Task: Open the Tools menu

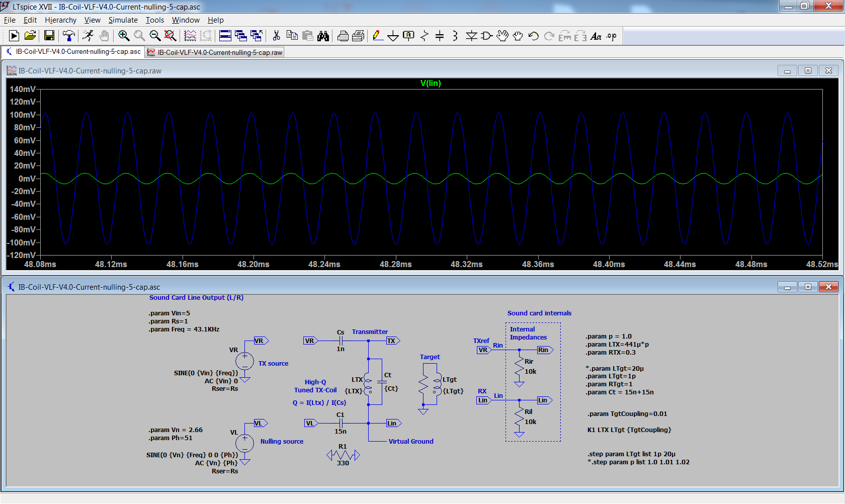Action: (x=155, y=20)
